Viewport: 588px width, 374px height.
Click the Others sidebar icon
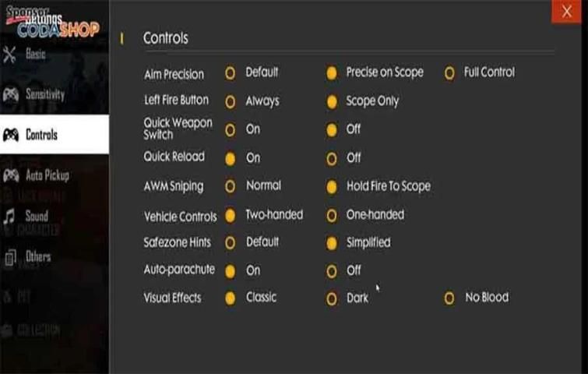(x=10, y=256)
